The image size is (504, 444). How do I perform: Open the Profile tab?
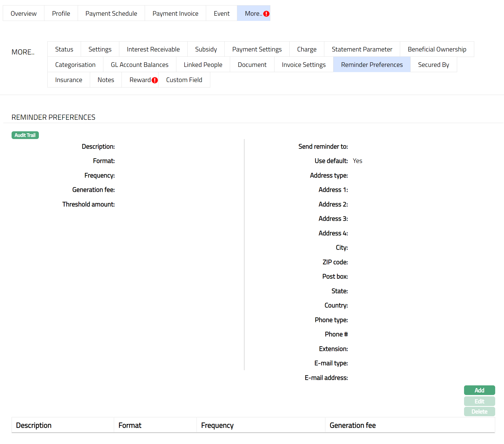point(61,13)
